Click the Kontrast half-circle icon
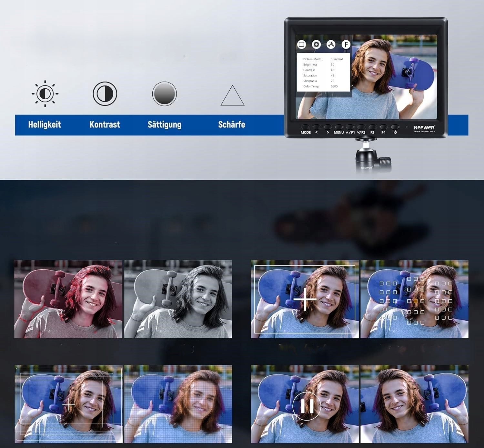The height and width of the screenshot is (448, 484). pos(105,94)
